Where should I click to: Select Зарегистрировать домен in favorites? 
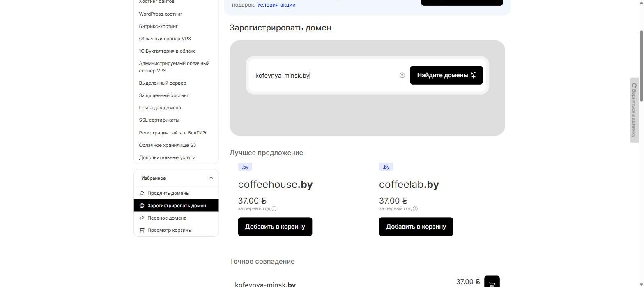tap(176, 206)
